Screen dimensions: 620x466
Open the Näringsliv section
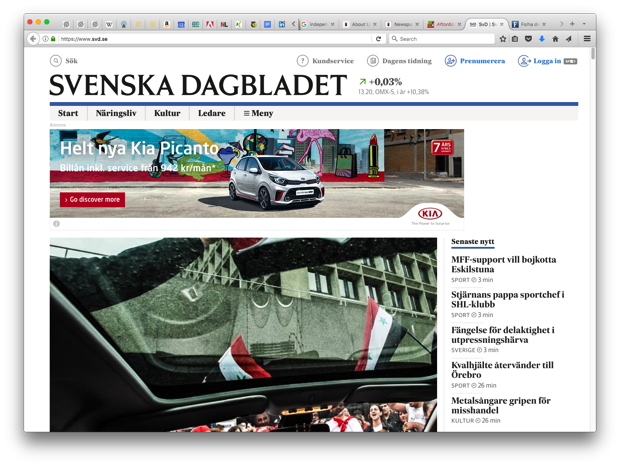coord(116,113)
